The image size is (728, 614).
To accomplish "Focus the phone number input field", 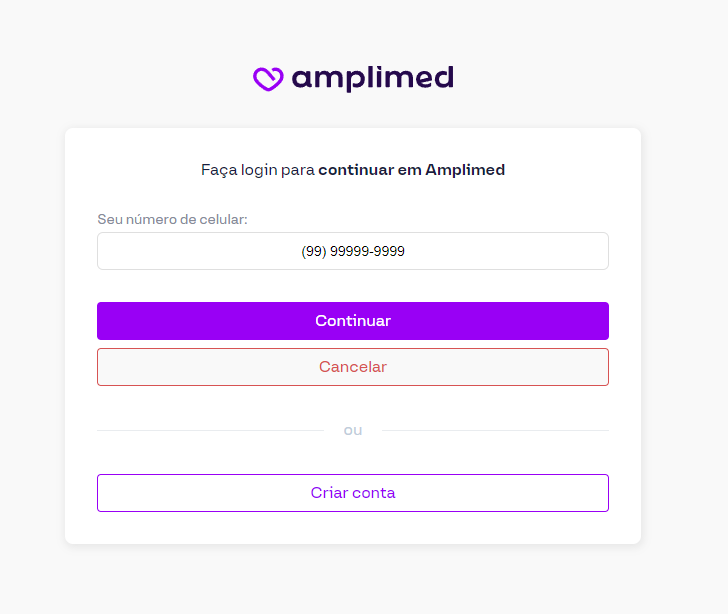I will tap(353, 251).
